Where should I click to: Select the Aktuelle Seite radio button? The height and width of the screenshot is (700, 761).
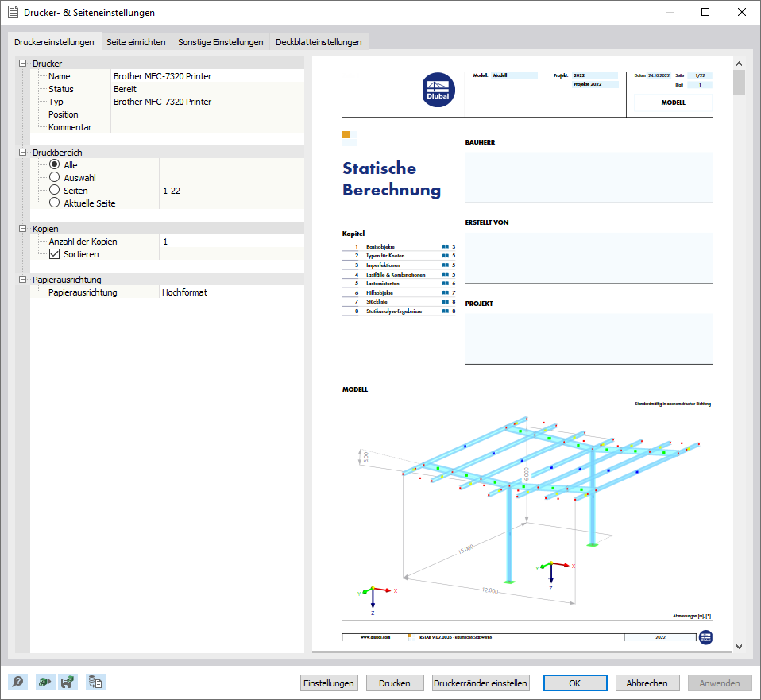pyautogui.click(x=54, y=203)
